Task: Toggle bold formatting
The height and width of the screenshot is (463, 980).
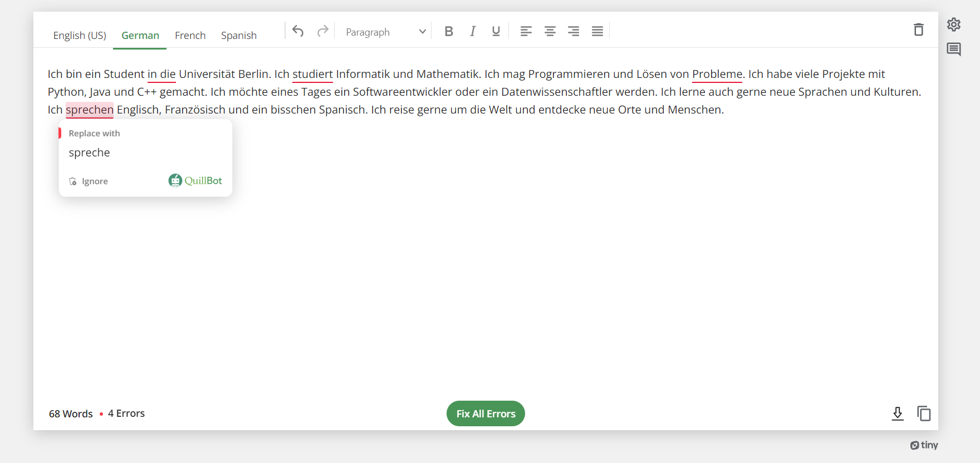Action: pyautogui.click(x=449, y=31)
